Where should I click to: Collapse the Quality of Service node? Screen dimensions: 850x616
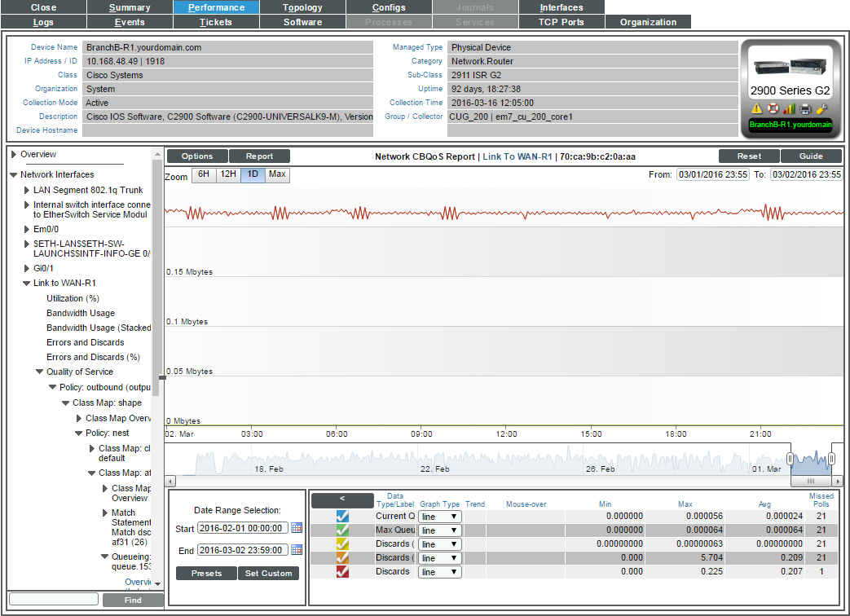(x=40, y=372)
